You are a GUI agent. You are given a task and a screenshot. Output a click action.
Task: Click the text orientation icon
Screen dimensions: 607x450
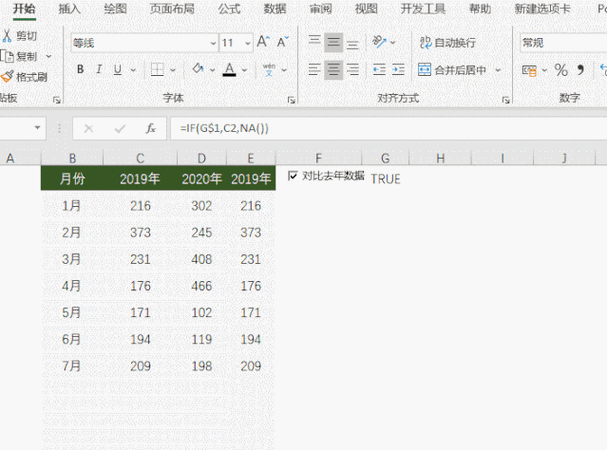pos(379,41)
